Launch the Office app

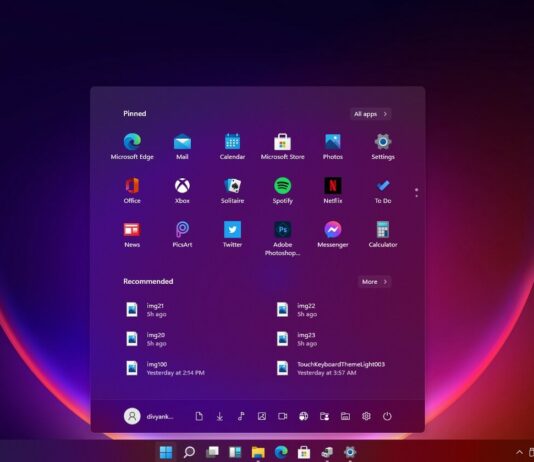point(132,190)
